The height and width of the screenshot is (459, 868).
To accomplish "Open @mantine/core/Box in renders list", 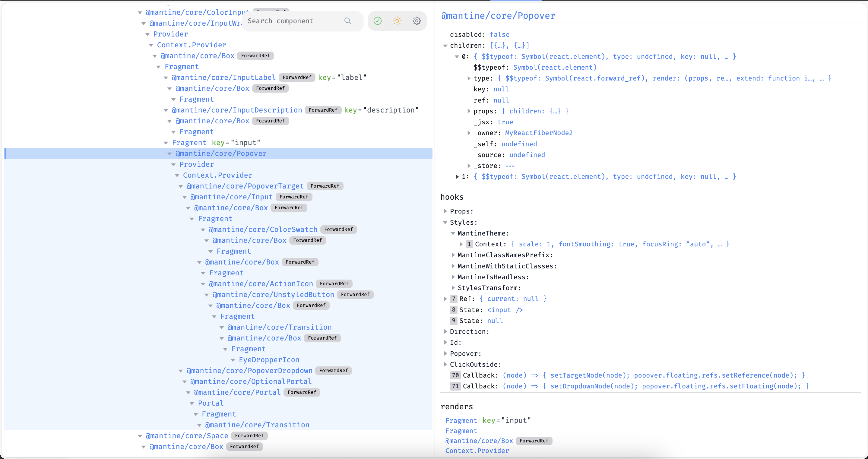I will pyautogui.click(x=479, y=441).
